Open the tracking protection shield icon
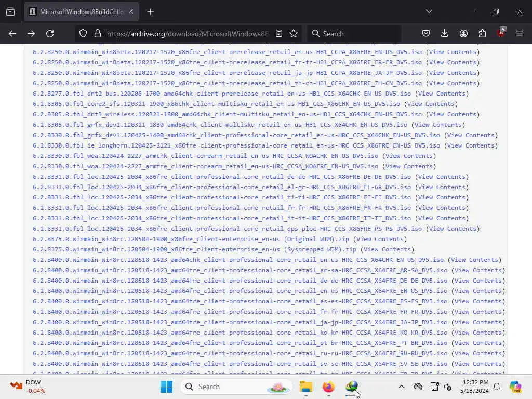 point(83,34)
